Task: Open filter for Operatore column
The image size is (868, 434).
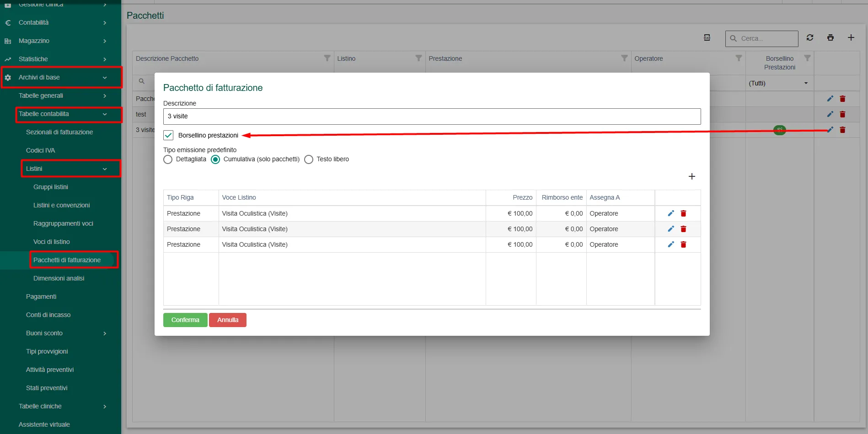Action: pos(739,58)
